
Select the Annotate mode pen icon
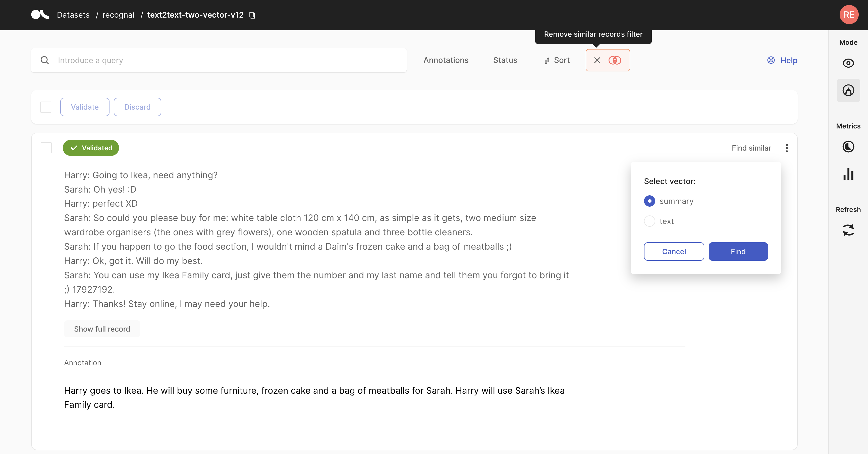(x=848, y=90)
